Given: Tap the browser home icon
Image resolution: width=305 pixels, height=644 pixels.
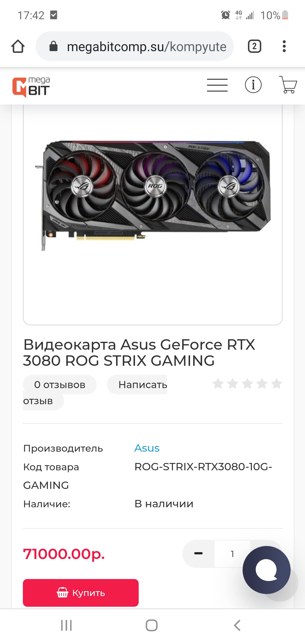Looking at the screenshot, I should click(18, 46).
